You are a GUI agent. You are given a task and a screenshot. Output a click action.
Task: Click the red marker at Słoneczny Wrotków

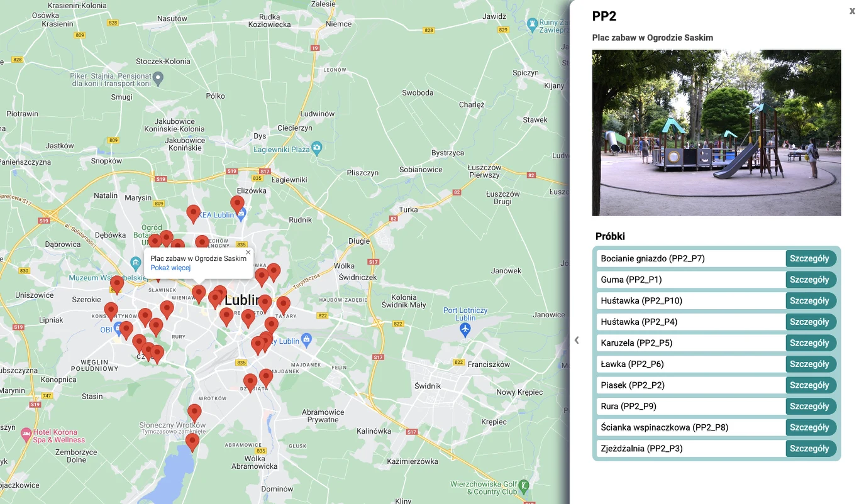click(x=194, y=412)
